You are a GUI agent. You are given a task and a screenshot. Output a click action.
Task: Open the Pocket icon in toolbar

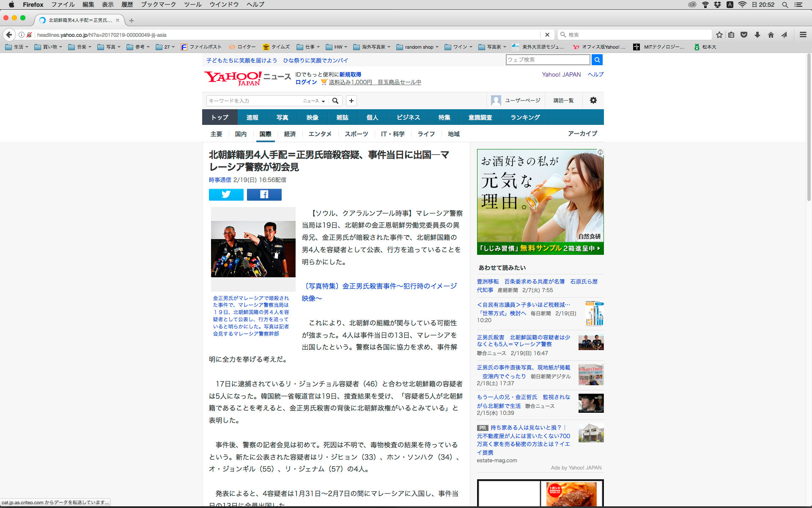[x=744, y=35]
